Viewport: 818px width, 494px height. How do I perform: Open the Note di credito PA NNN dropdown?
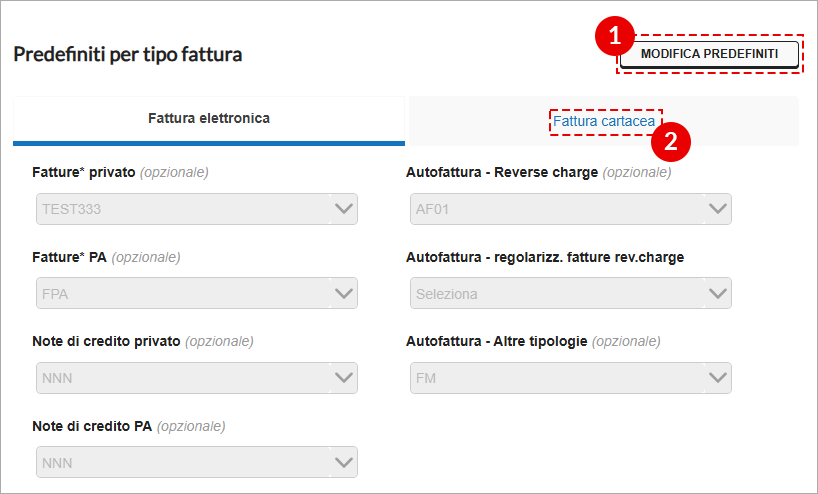[197, 462]
